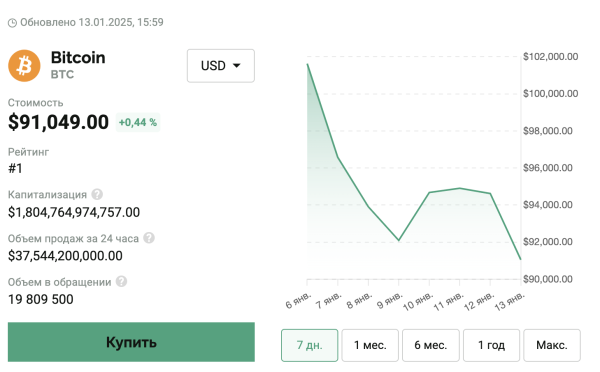The image size is (600, 372).
Task: Click the BTC ticker label
Action: 62,74
